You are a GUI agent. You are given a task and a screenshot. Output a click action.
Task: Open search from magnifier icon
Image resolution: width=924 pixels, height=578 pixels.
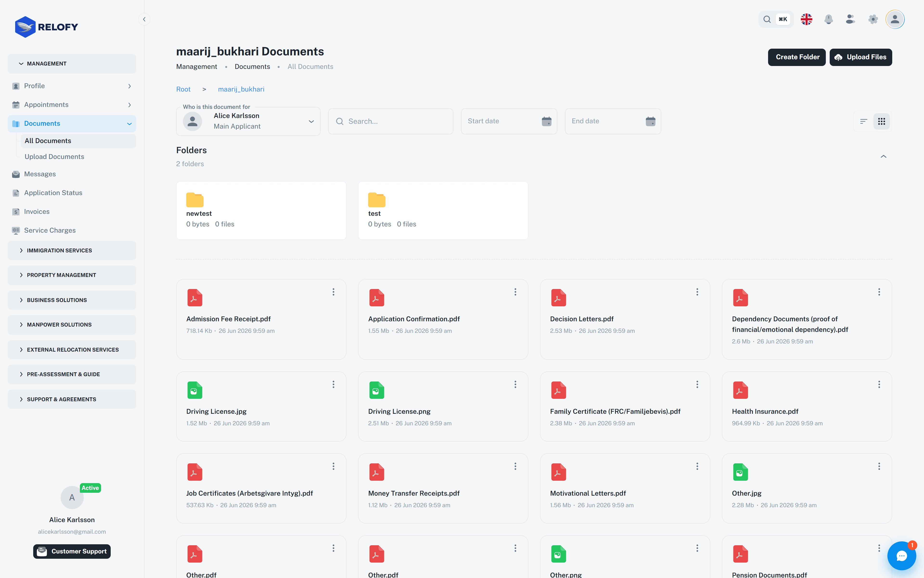767,19
